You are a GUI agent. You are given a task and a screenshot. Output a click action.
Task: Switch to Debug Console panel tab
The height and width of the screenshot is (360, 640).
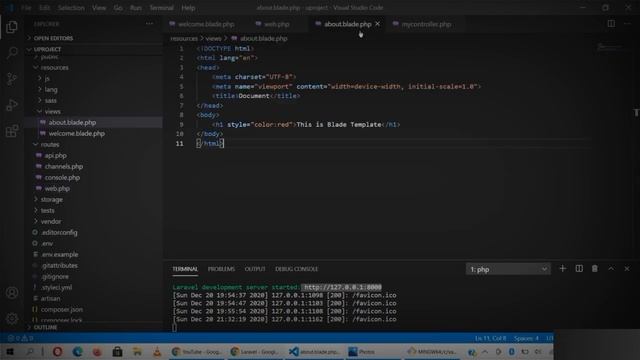[297, 269]
